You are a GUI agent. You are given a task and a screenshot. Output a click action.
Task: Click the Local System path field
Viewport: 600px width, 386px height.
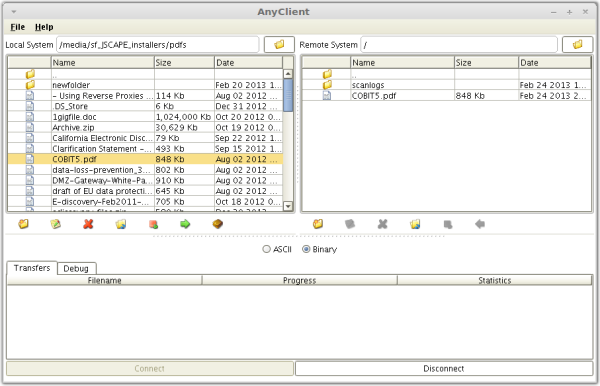click(158, 45)
